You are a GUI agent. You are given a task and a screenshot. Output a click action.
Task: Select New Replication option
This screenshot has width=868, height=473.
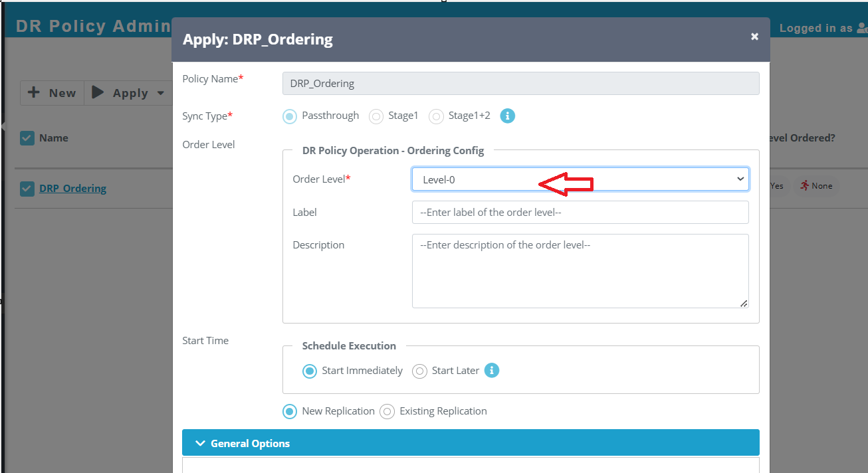290,411
